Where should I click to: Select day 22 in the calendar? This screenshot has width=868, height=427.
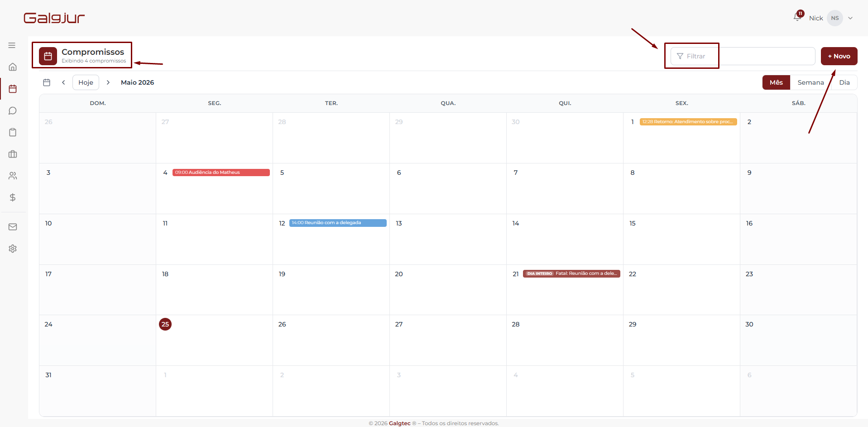[633, 274]
